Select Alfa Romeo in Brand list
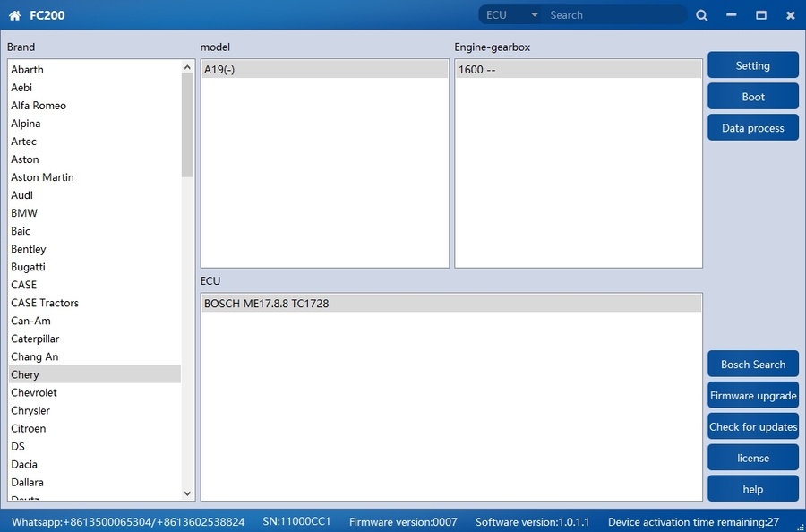Viewport: 806px width, 532px height. point(39,106)
